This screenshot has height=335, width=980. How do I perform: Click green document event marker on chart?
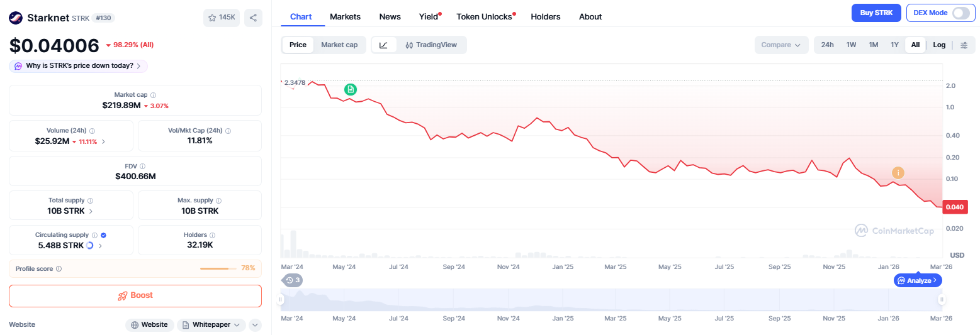pyautogui.click(x=351, y=89)
